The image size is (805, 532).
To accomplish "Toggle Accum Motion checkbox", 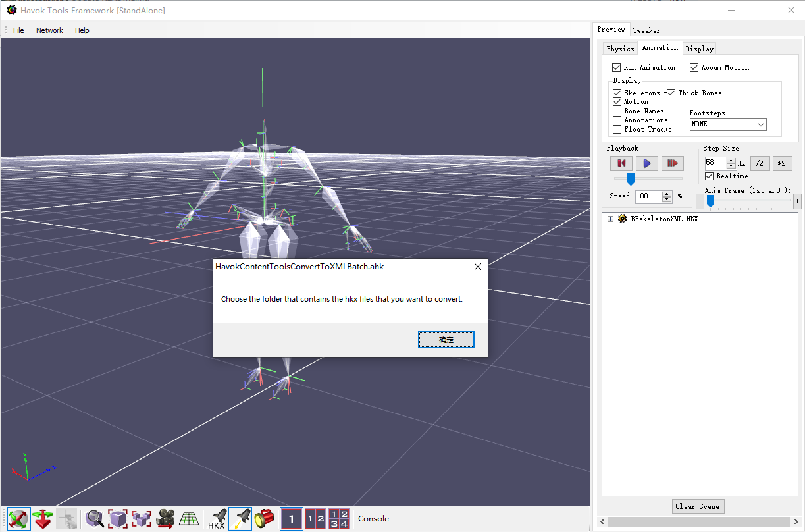I will (694, 67).
